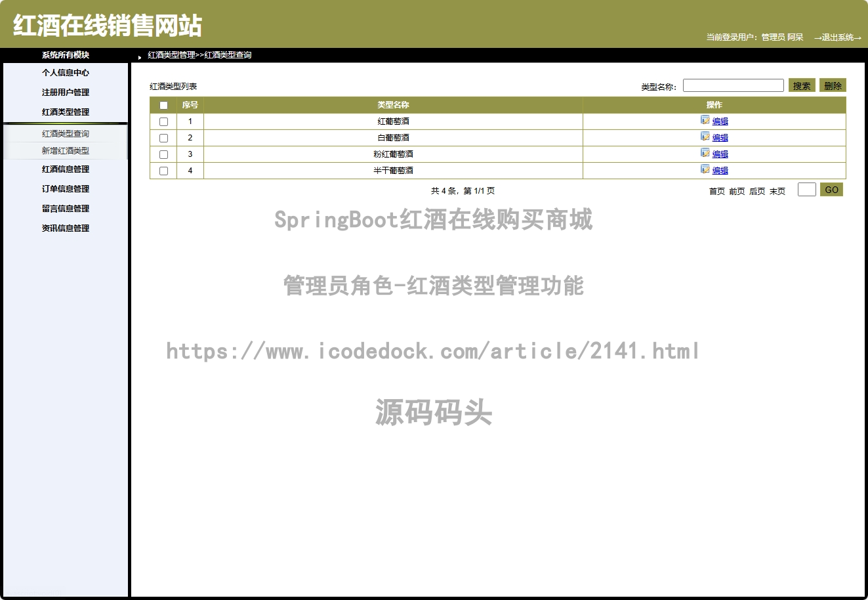Click the 红酒在线销售网站 site title
This screenshot has height=600, width=868.
tap(108, 26)
